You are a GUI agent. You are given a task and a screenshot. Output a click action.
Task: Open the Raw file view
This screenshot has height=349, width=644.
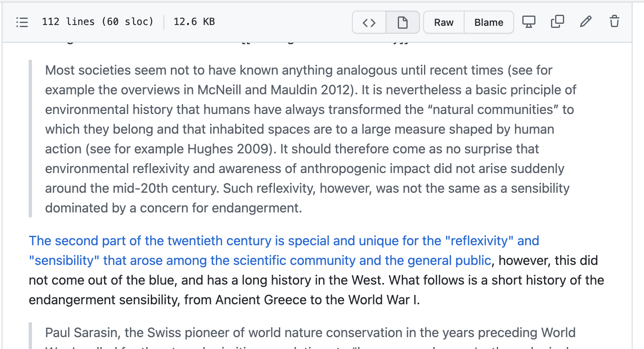tap(444, 23)
